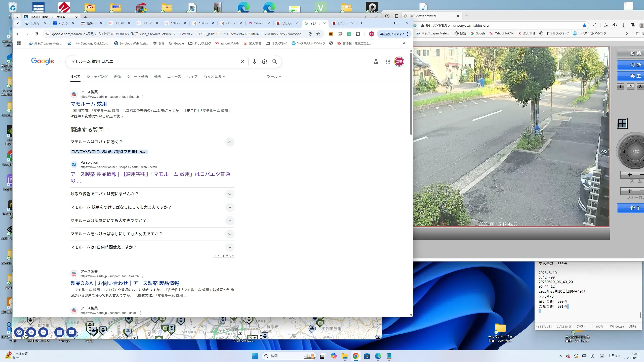Expand 蚊取り線香でコバエは死にませんか？ question

coord(230,194)
